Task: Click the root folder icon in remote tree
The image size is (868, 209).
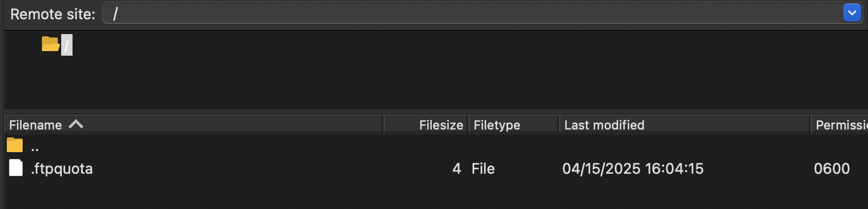Action: click(51, 44)
